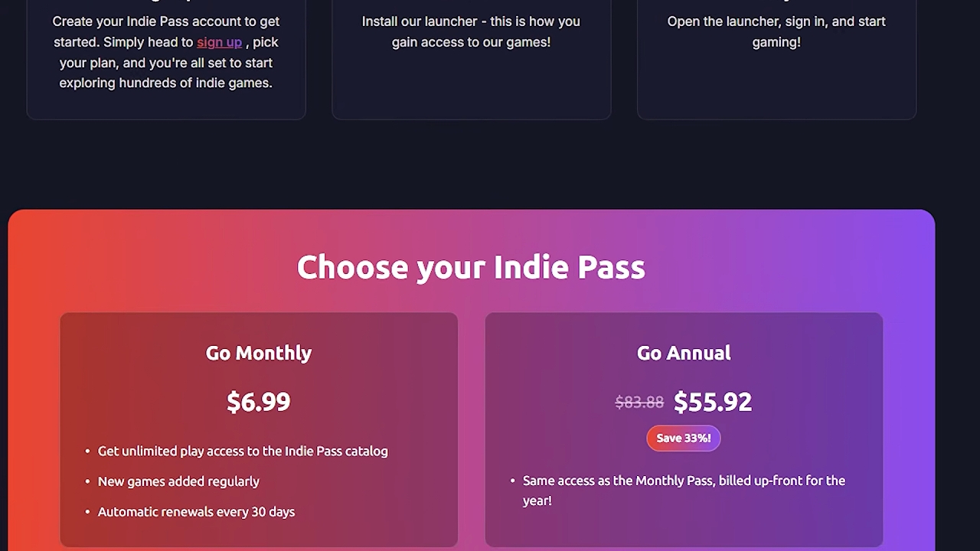980x551 pixels.
Task: Click the "Choose your Indie Pass" heading
Action: coord(471,267)
